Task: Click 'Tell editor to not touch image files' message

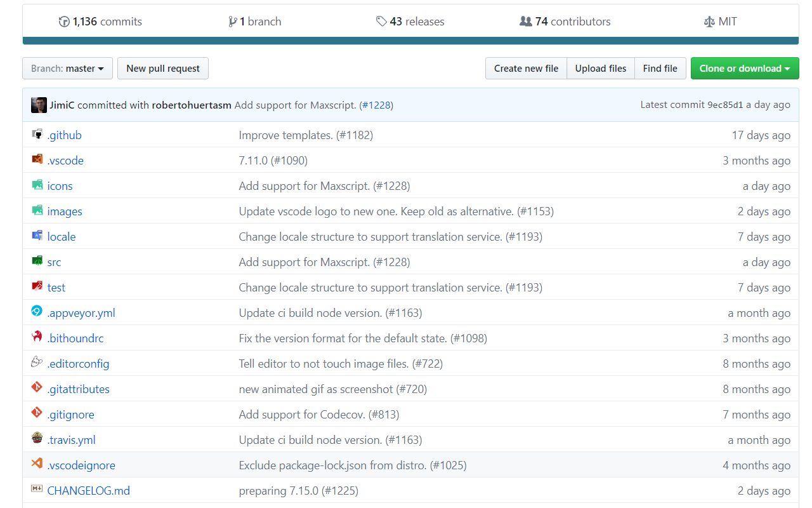Action: click(x=341, y=364)
